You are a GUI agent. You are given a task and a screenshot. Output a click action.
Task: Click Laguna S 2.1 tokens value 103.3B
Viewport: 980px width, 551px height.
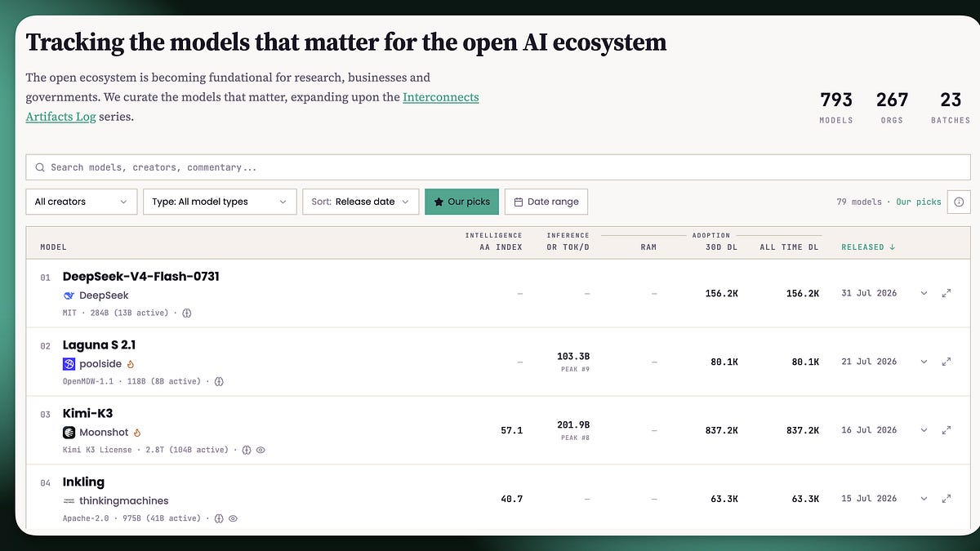[x=573, y=357]
